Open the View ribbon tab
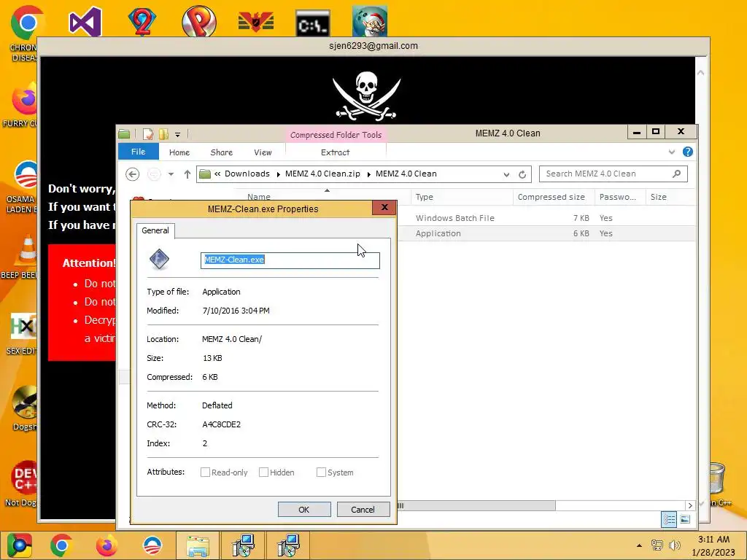 263,152
